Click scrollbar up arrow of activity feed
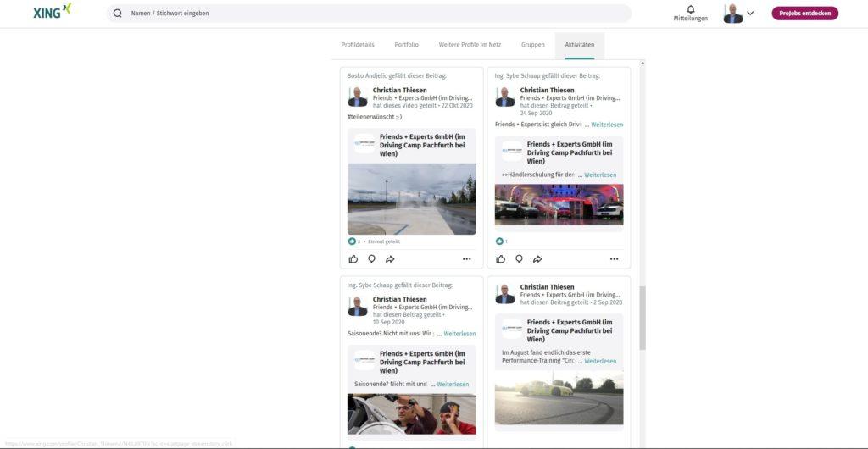This screenshot has width=868, height=449. point(643,63)
